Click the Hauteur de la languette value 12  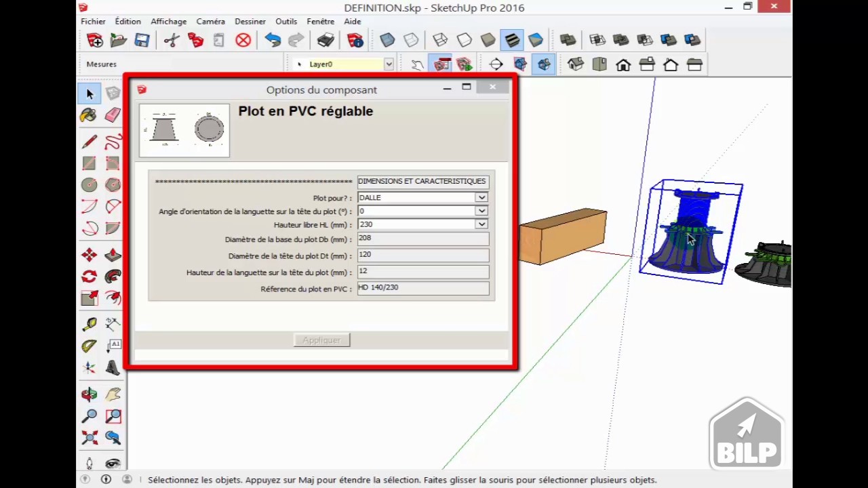click(423, 271)
